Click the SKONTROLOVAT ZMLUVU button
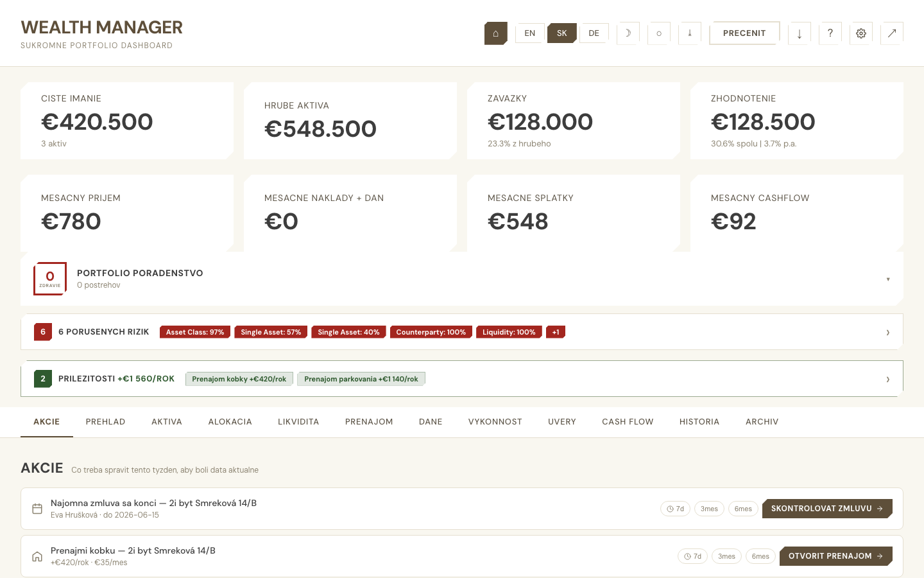Viewport: 924px width, 578px height. pos(827,508)
